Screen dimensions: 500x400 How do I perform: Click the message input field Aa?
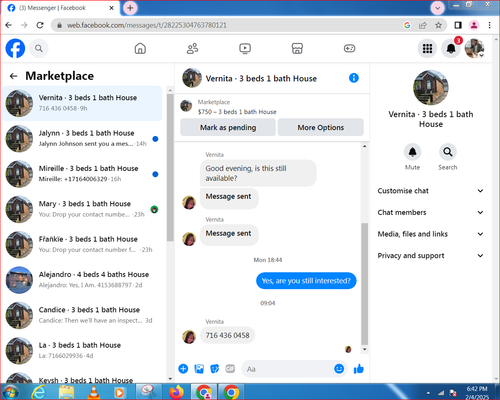[x=287, y=369]
